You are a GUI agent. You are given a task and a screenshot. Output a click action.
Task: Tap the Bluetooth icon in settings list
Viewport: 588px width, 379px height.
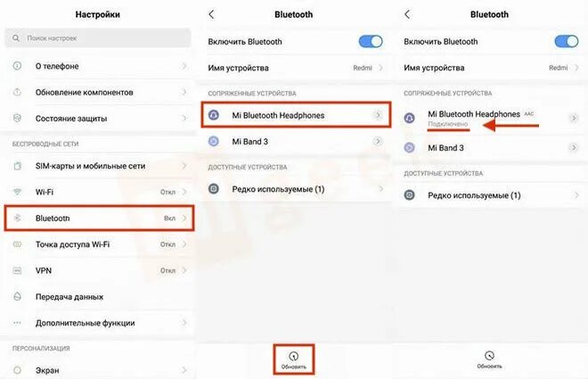tap(17, 218)
